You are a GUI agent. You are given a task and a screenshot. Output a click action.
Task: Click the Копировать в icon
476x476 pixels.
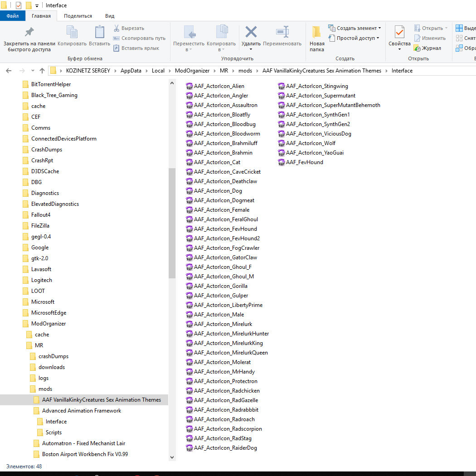tap(221, 32)
